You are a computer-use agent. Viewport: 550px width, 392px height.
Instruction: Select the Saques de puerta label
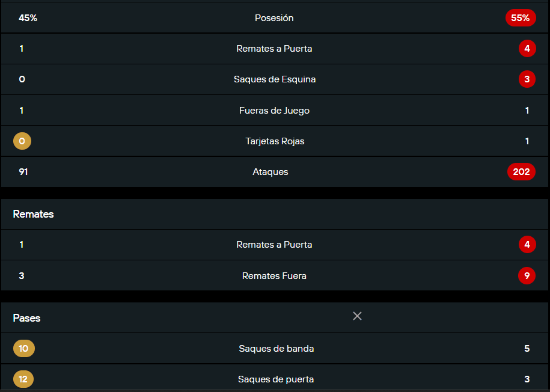(276, 379)
